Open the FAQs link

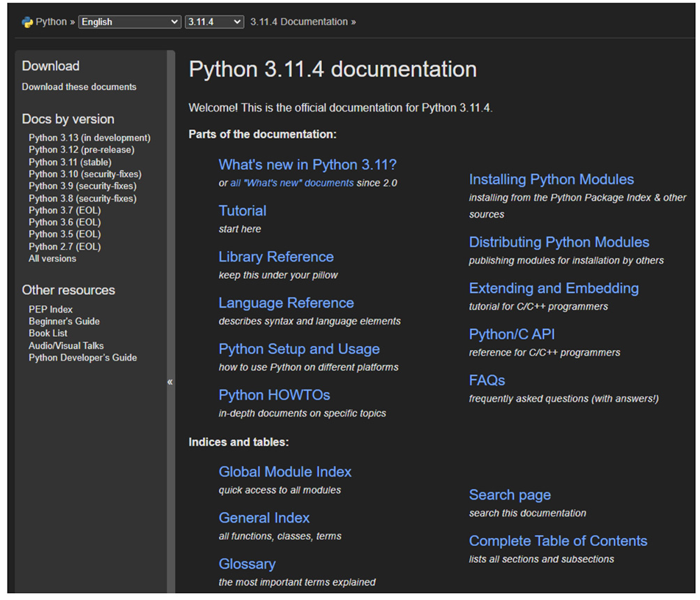487,380
